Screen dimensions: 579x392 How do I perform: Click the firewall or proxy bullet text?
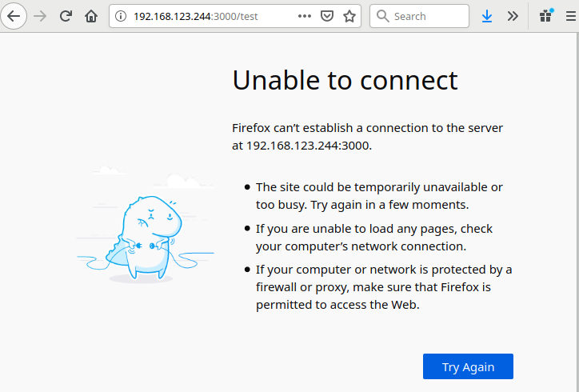coord(384,286)
